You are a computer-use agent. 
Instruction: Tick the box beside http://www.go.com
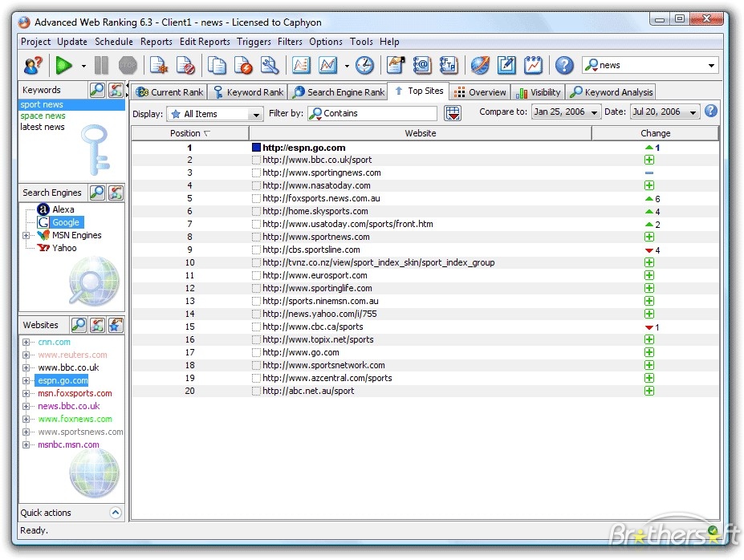coord(256,352)
